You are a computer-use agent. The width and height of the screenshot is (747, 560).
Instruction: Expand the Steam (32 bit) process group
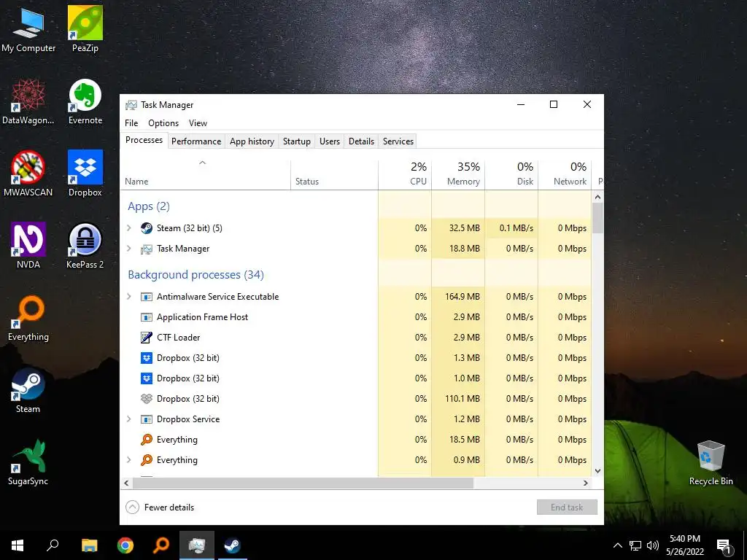pos(128,228)
